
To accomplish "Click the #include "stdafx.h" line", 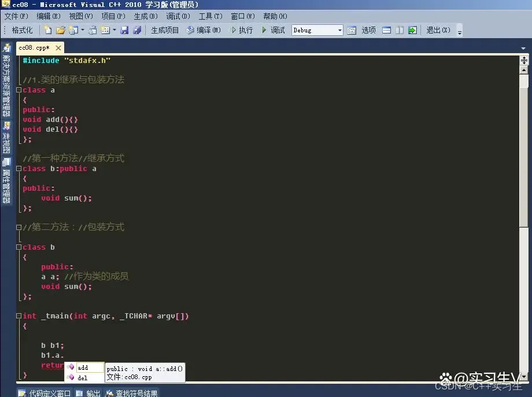I will click(x=66, y=60).
